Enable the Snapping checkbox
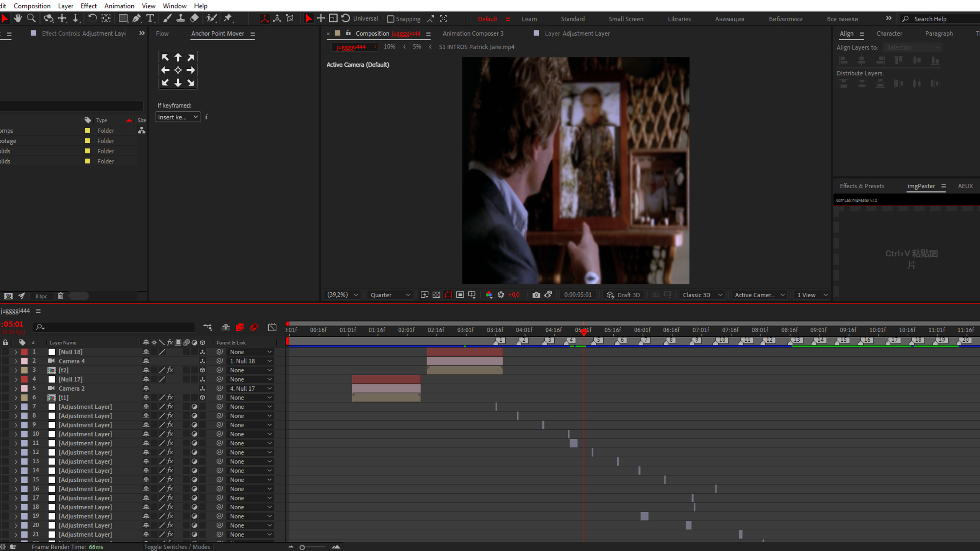The image size is (980, 551). pos(390,19)
